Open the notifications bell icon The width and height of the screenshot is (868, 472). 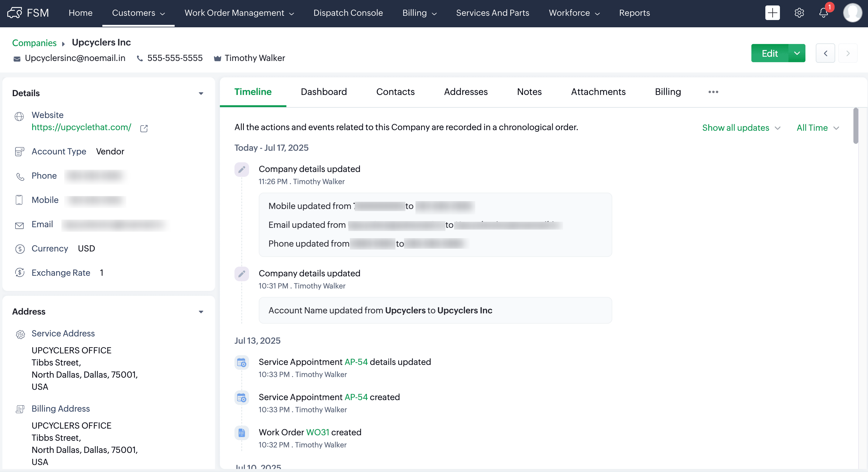coord(823,13)
